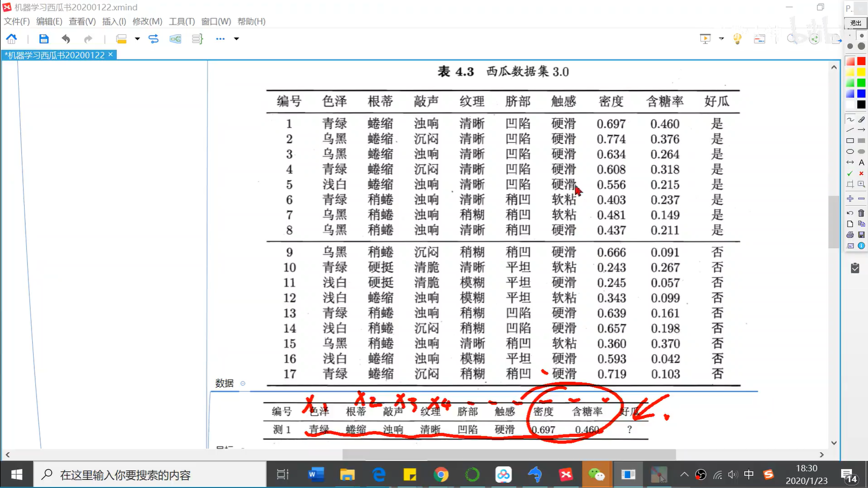This screenshot has height=488, width=868.
Task: Open the 查看(V) menu
Action: [x=82, y=21]
